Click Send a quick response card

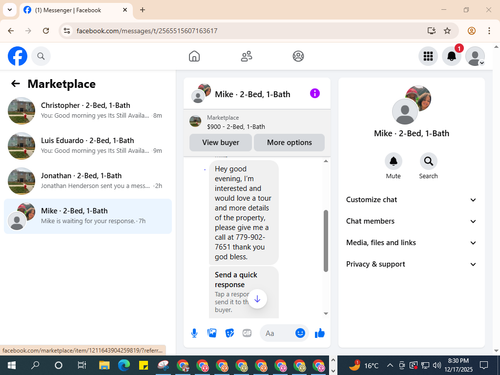(244, 292)
